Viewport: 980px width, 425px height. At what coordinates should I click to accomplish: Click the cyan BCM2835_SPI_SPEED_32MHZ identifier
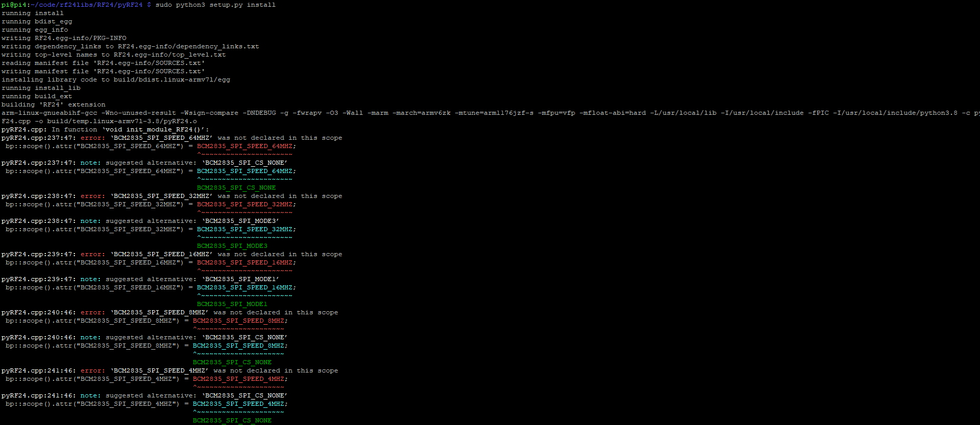[245, 229]
